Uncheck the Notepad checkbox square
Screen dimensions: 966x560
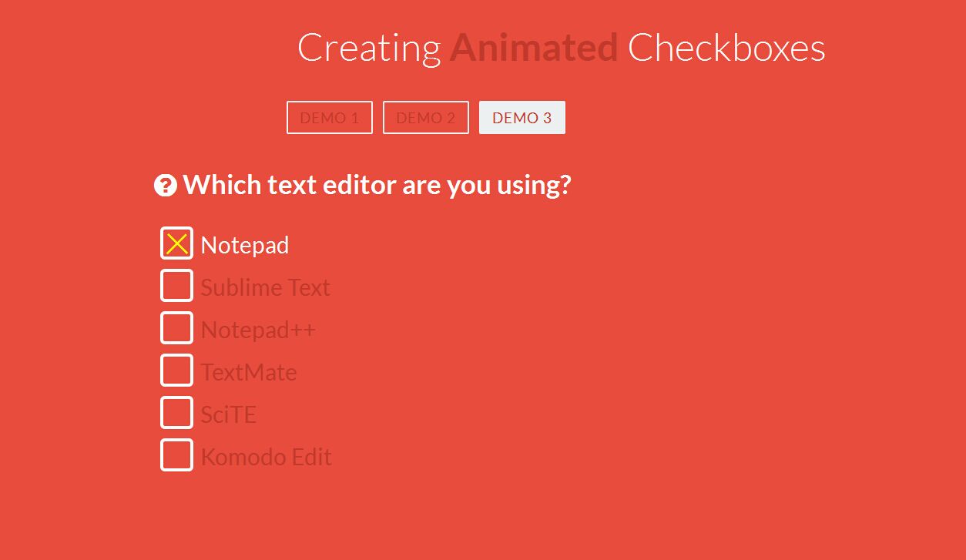tap(176, 243)
